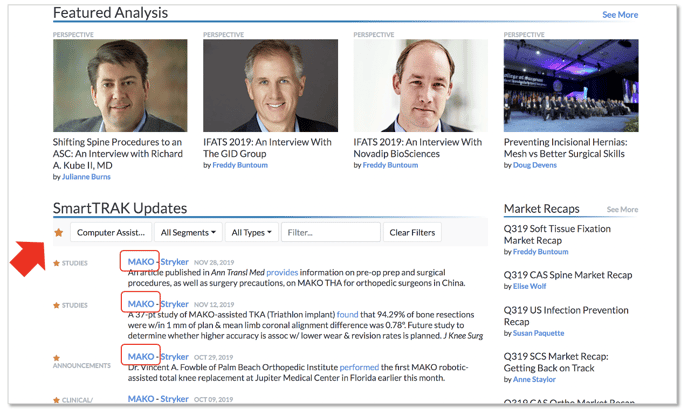Focus the Filter... text field
The height and width of the screenshot is (416, 688).
[331, 232]
